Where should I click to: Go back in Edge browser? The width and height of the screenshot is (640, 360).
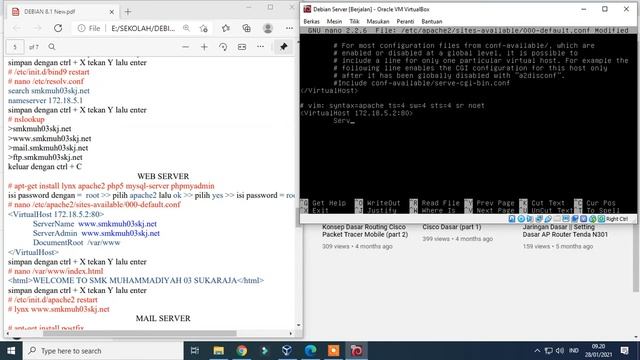point(17,28)
